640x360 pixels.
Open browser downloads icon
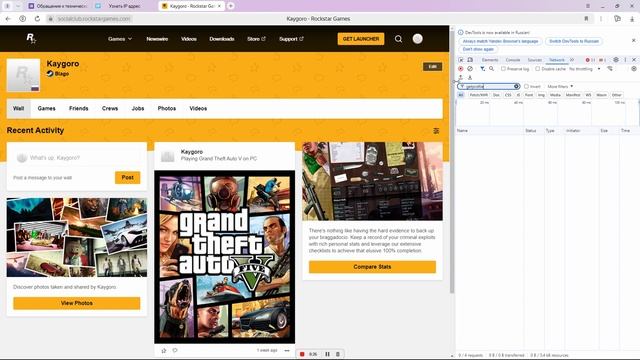(632, 19)
